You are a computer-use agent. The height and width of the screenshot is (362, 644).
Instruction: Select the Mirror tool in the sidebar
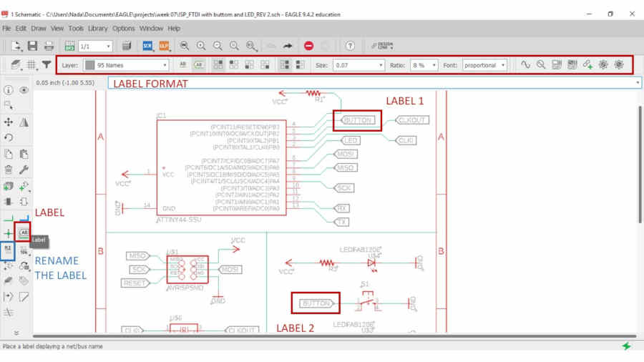pyautogui.click(x=24, y=122)
